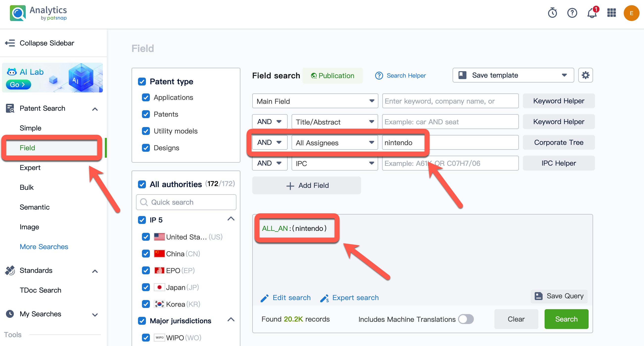Uncheck the Utility models checkbox
Viewport: 644px width, 346px height.
pos(146,131)
